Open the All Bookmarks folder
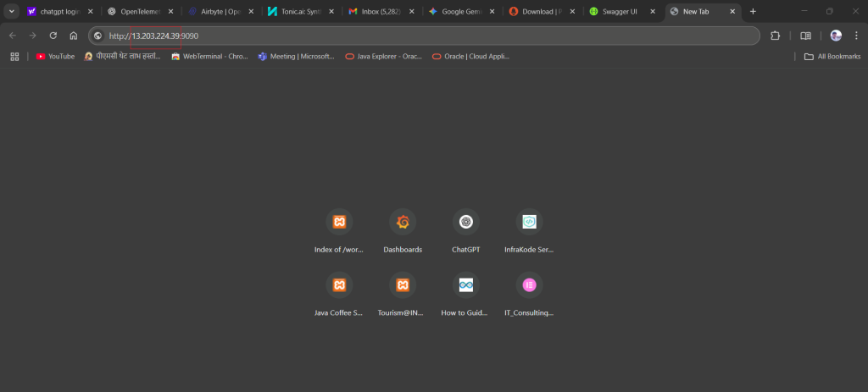 coord(832,57)
